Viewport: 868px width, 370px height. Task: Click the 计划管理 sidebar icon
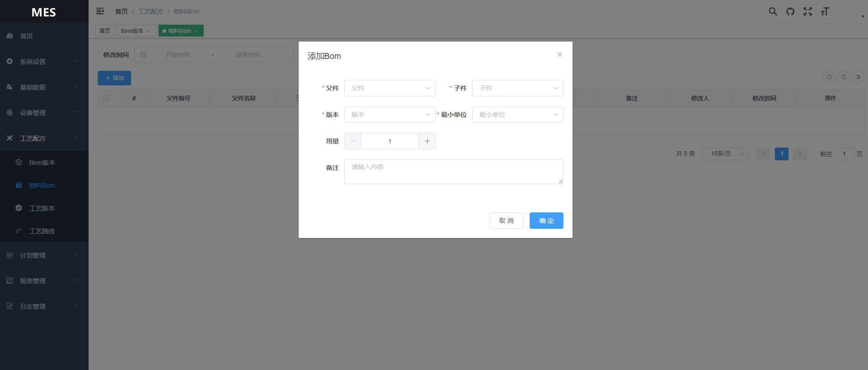(10, 255)
